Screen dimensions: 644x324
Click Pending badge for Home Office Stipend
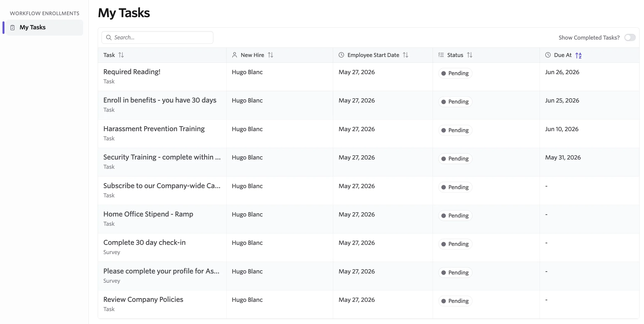coord(455,216)
